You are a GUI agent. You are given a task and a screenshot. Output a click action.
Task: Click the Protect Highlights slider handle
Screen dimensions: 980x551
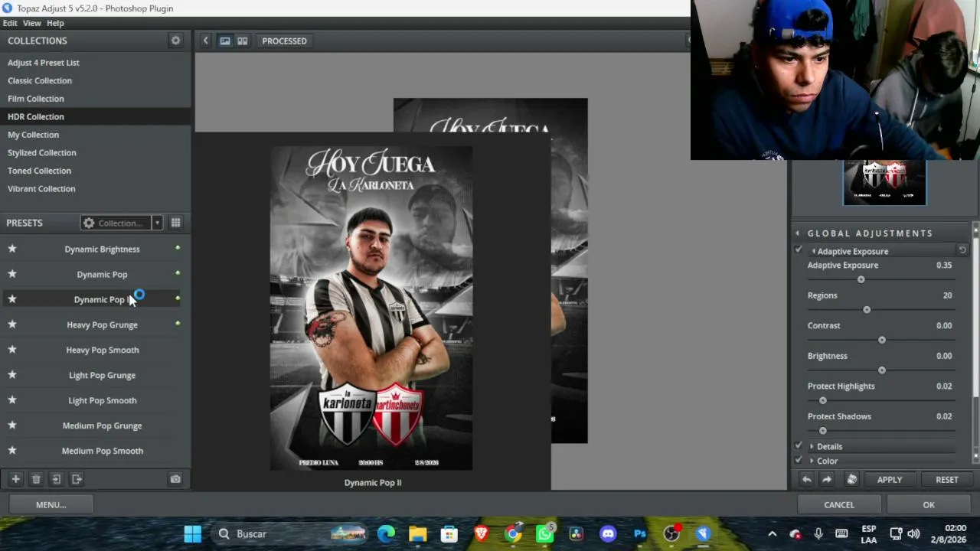tap(823, 400)
